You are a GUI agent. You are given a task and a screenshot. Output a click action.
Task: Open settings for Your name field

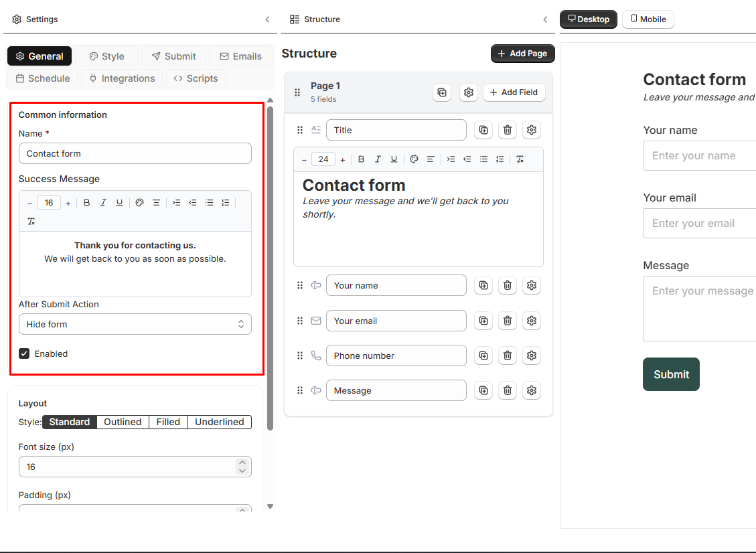tap(532, 285)
